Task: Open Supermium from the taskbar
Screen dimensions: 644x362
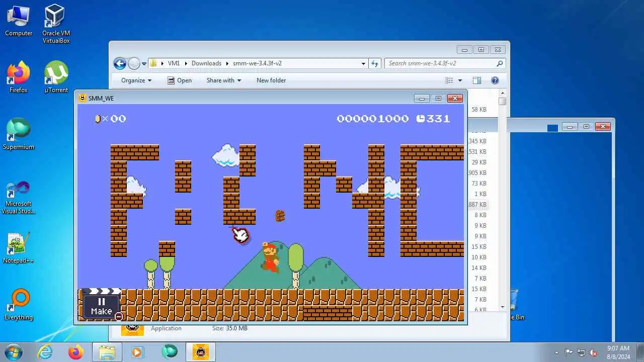Action: click(170, 352)
